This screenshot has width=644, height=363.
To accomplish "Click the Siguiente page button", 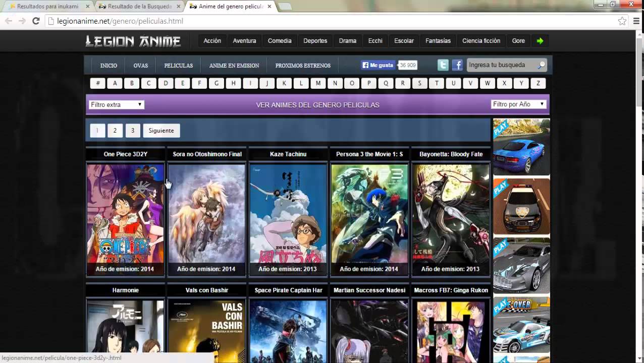I will click(x=162, y=131).
